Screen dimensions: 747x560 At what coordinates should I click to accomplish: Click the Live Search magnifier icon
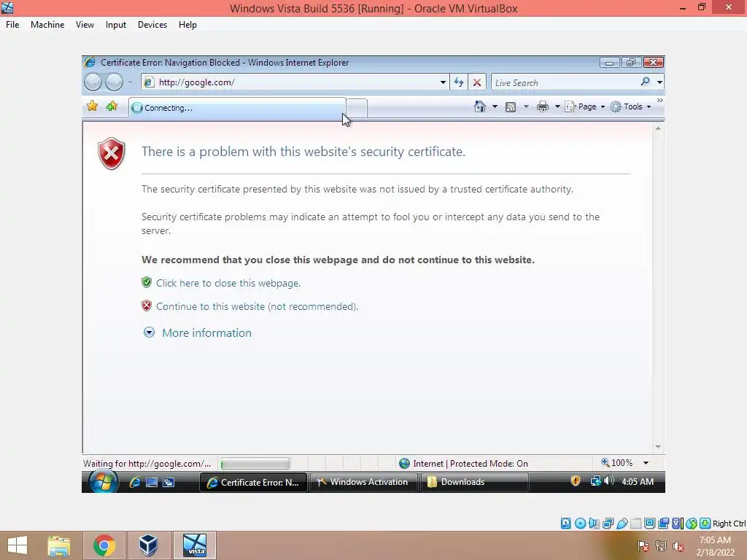click(645, 82)
